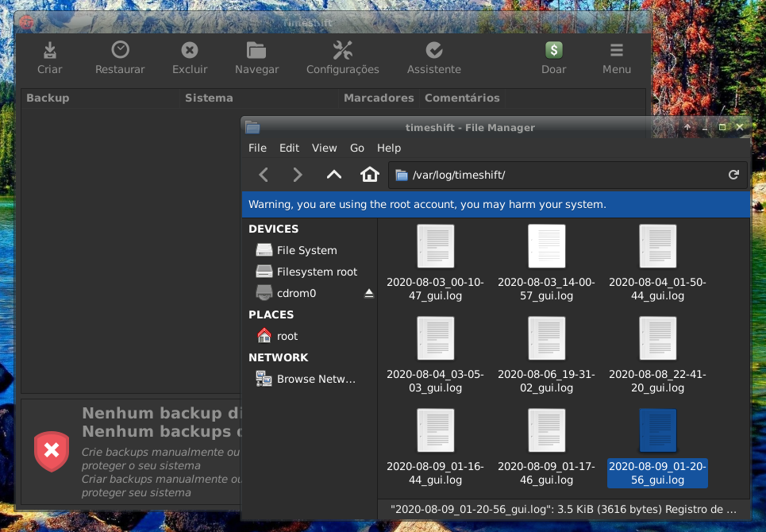The height and width of the screenshot is (532, 766).
Task: Click the Doar dollar icon in Timeshift
Action: (x=553, y=50)
